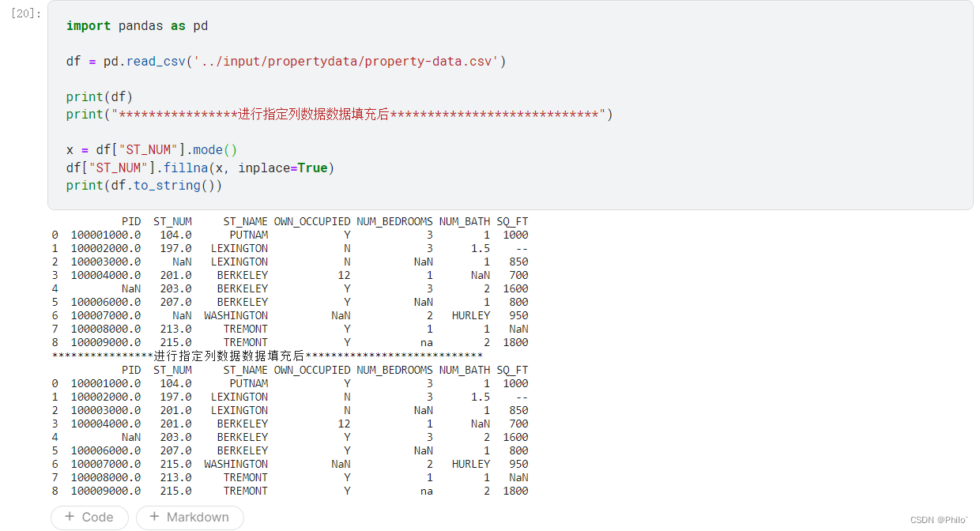Click the print(df.to_string()) line
Image resolution: width=980 pixels, height=531 pixels.
tap(145, 186)
